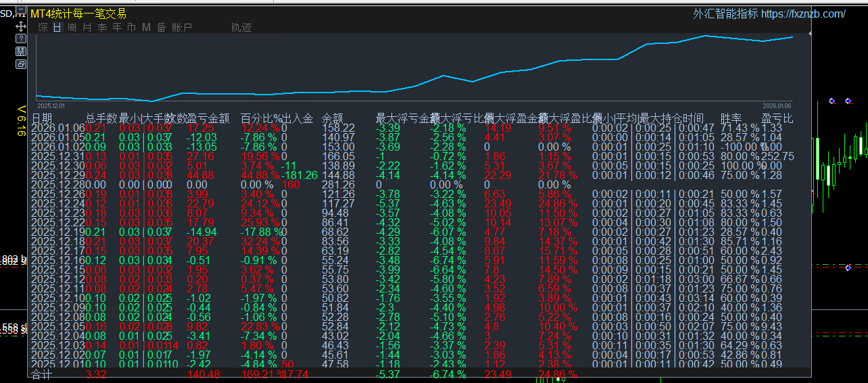Click the 黑 theme icon in sidebar
868x383 pixels.
point(21,51)
